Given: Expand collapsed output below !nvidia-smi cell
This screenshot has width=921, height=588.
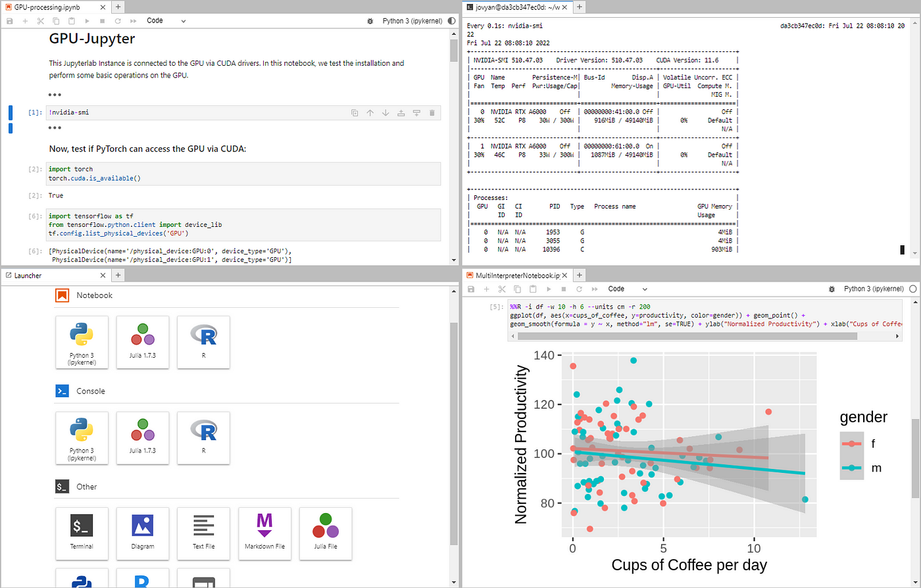Looking at the screenshot, I should click(x=55, y=128).
